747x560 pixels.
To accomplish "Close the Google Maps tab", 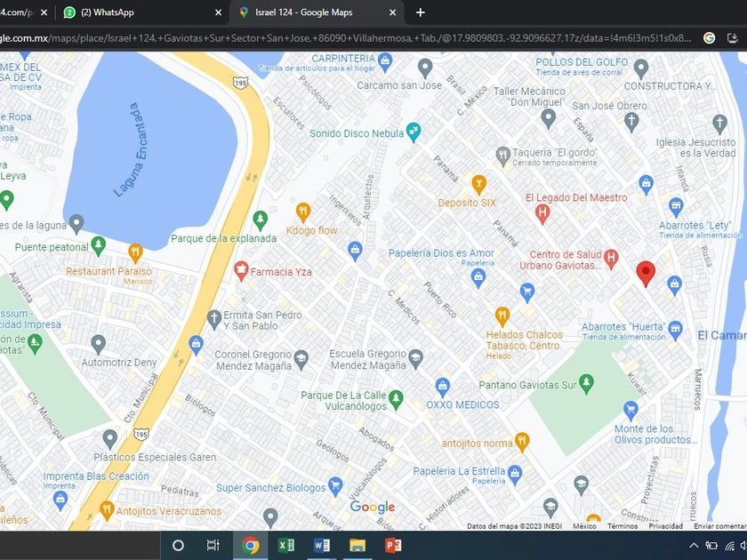I will pos(392,12).
